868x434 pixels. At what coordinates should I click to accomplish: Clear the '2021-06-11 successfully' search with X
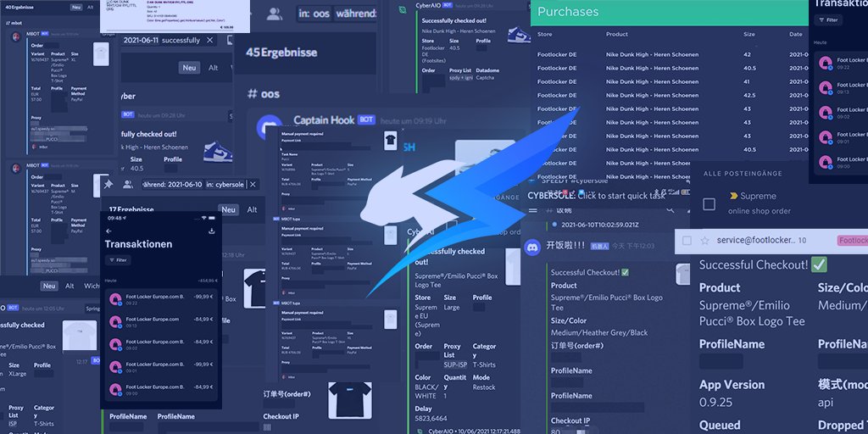tap(210, 41)
